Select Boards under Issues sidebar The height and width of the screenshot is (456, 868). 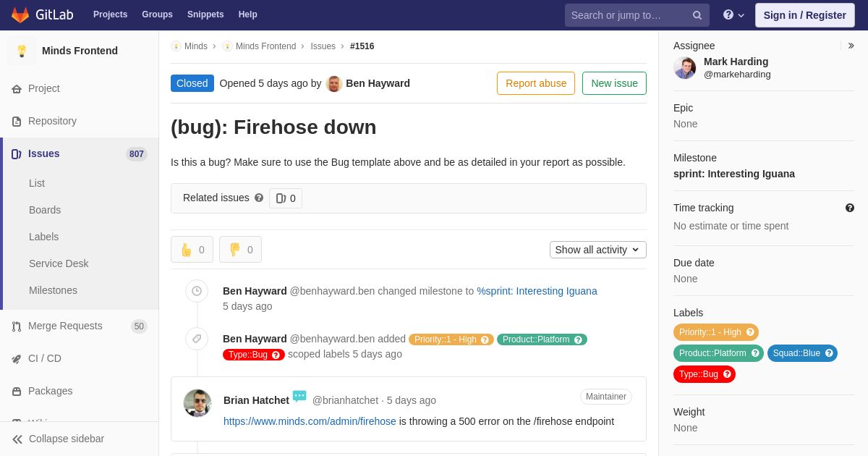click(45, 210)
